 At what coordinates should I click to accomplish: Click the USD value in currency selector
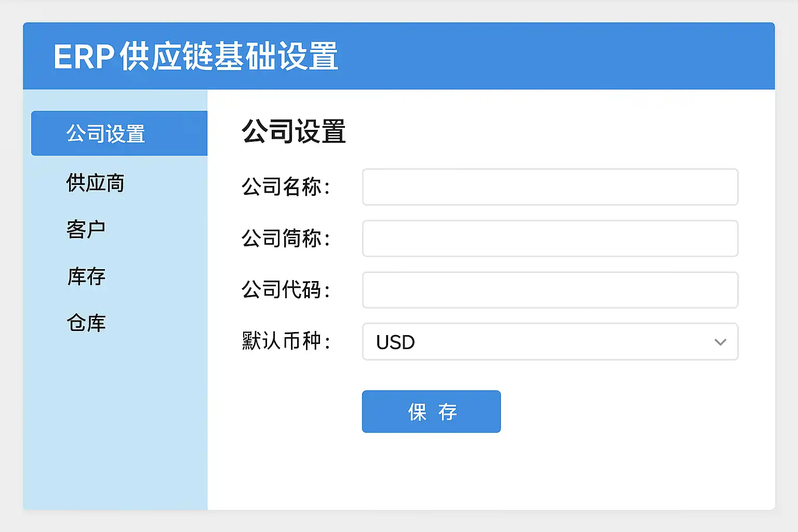(x=395, y=342)
